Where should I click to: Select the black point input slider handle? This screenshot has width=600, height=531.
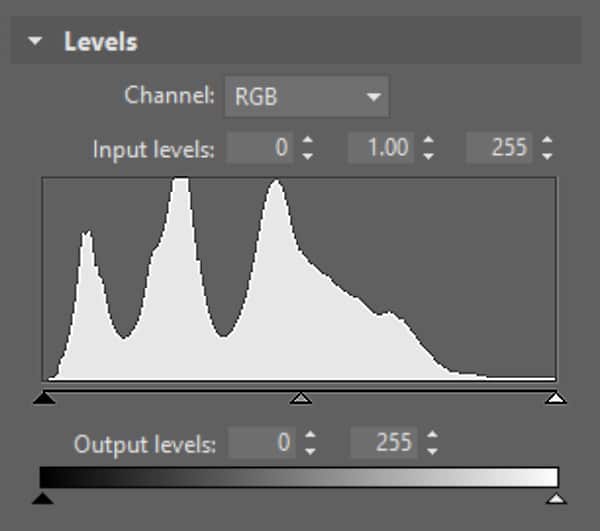[x=44, y=398]
